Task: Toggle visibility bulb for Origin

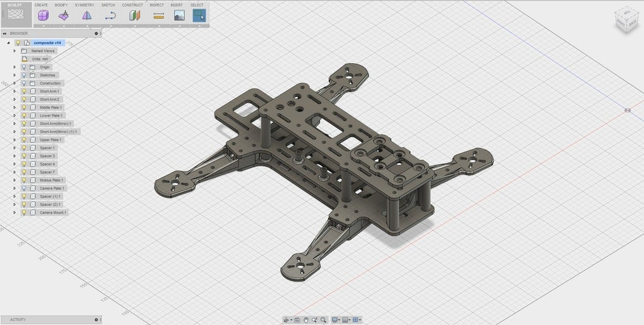Action: pyautogui.click(x=24, y=67)
